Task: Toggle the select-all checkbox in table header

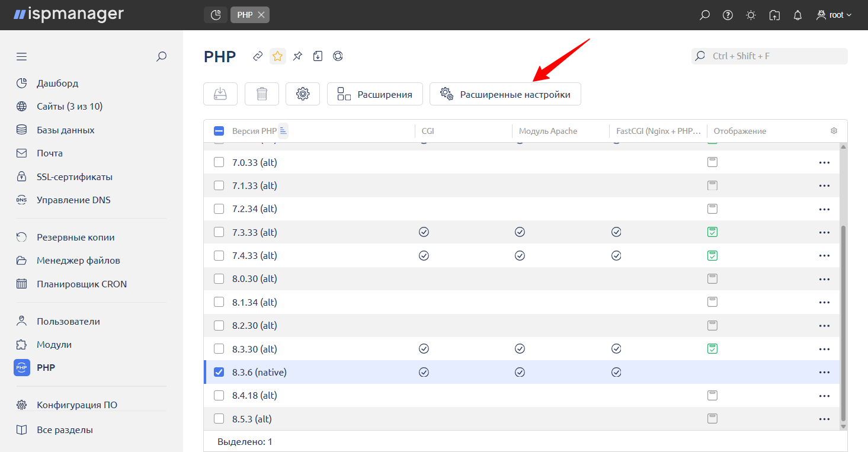Action: coord(219,131)
